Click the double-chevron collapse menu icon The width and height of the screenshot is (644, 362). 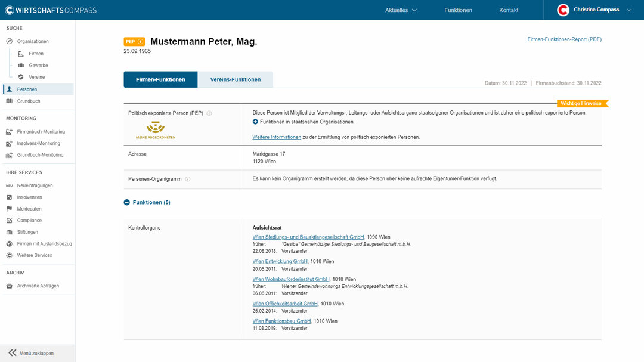(x=13, y=353)
